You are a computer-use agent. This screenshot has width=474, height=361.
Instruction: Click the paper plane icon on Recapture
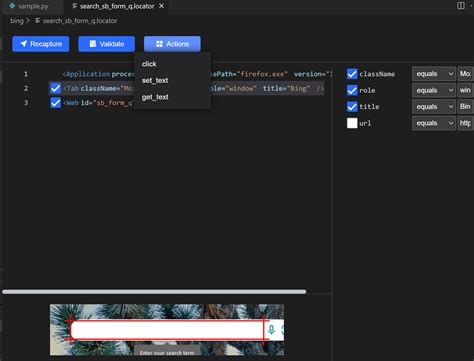coord(24,44)
